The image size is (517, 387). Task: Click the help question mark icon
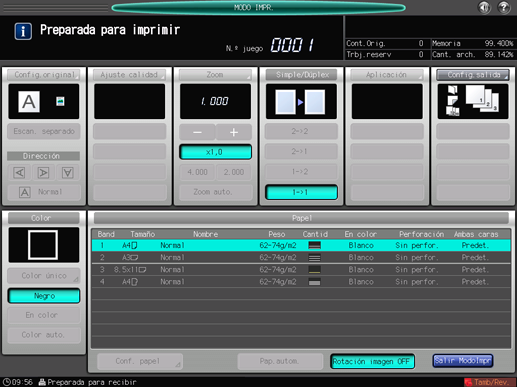point(503,7)
